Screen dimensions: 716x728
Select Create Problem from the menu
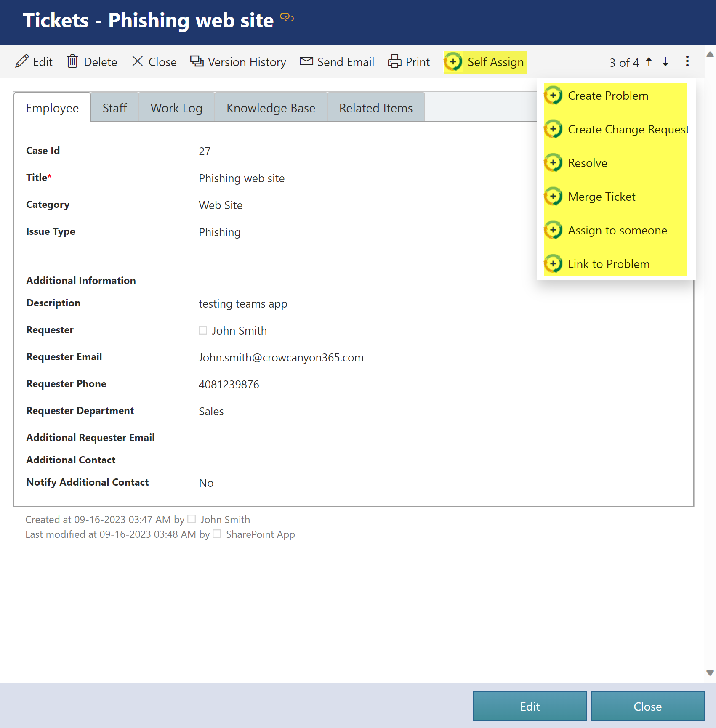607,96
